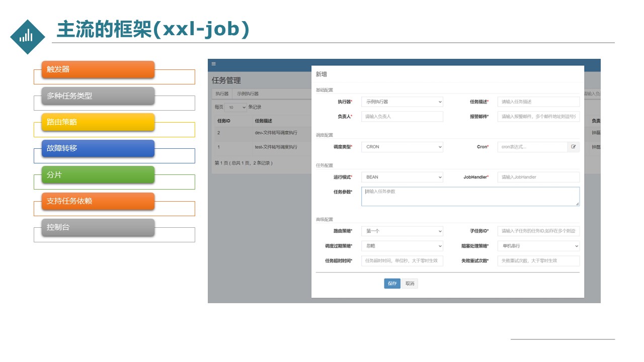Click the bar chart icon beside the slide title
The height and width of the screenshot is (362, 644).
coord(27,37)
